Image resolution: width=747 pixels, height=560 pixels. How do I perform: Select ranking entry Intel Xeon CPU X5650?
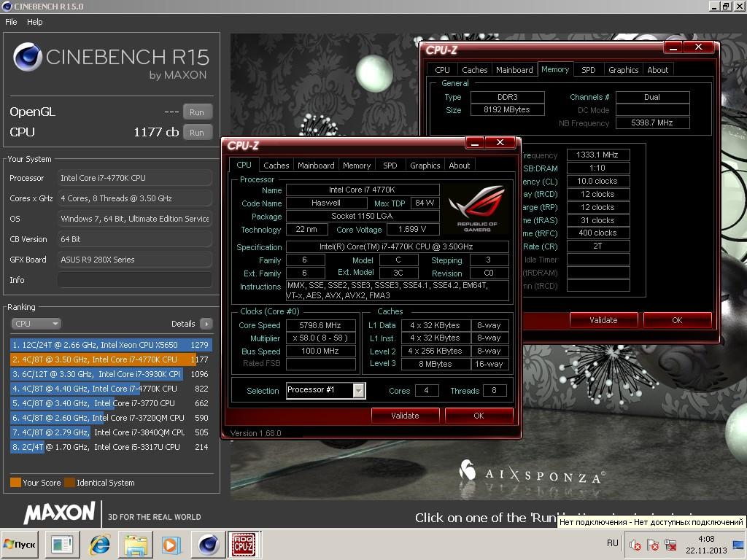click(x=111, y=345)
